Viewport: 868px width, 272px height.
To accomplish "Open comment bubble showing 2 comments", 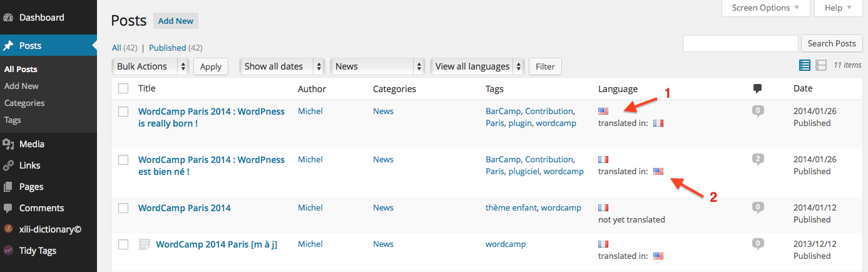I will (758, 159).
